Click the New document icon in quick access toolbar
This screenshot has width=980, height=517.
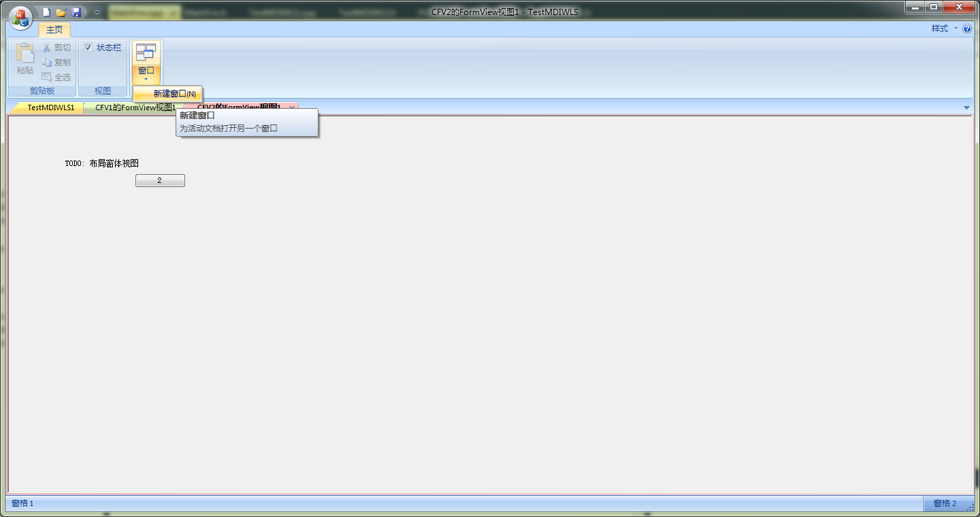tap(46, 12)
